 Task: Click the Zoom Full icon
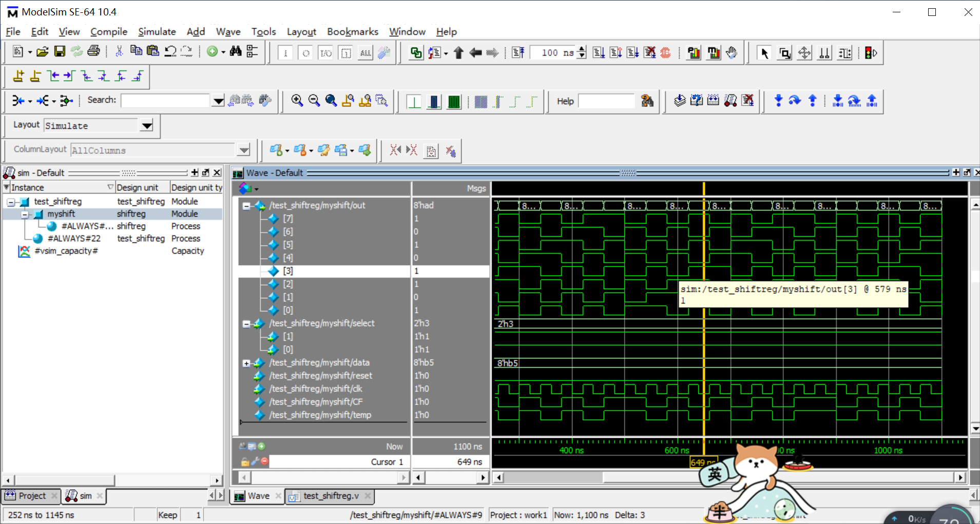(x=331, y=101)
